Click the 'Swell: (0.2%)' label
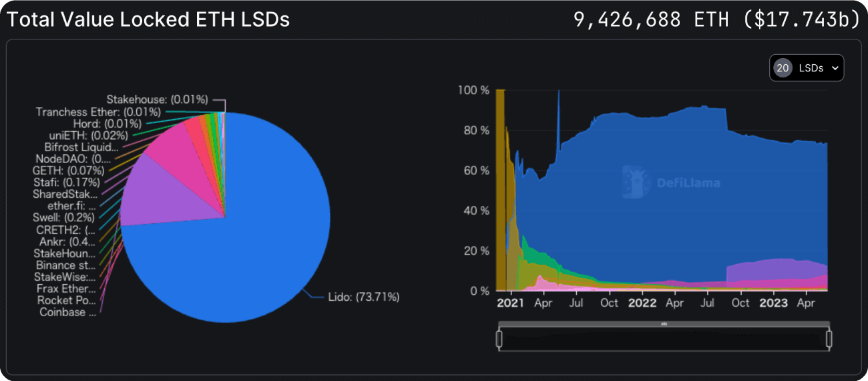Screen dimensions: 868x381 tap(64, 218)
